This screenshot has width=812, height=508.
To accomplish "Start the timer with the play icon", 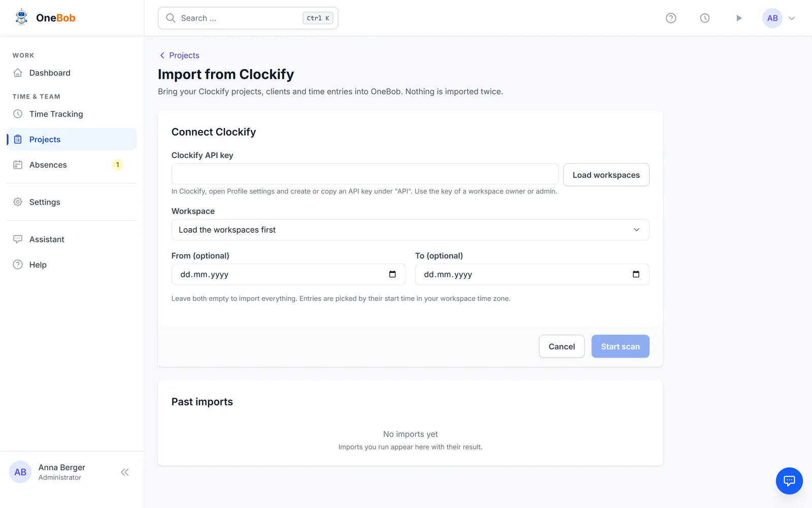I will (x=739, y=18).
